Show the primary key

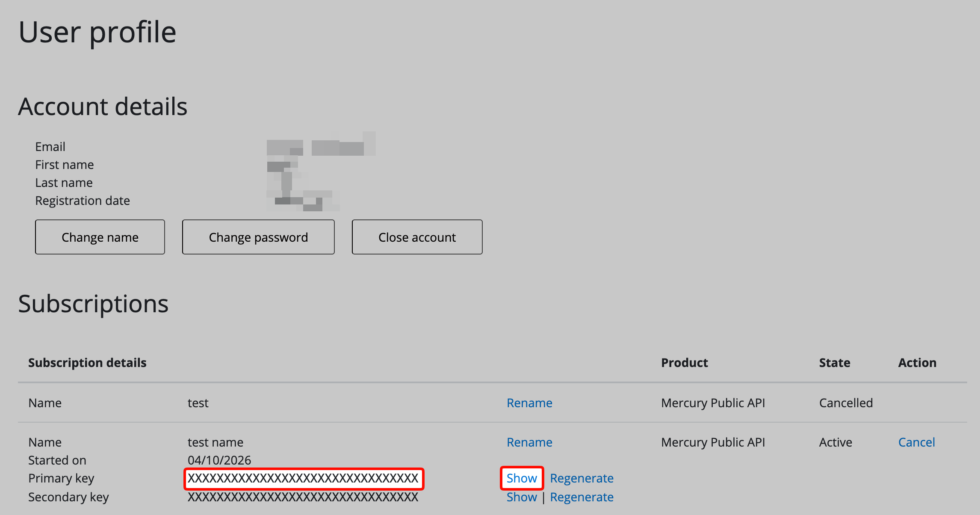(522, 478)
